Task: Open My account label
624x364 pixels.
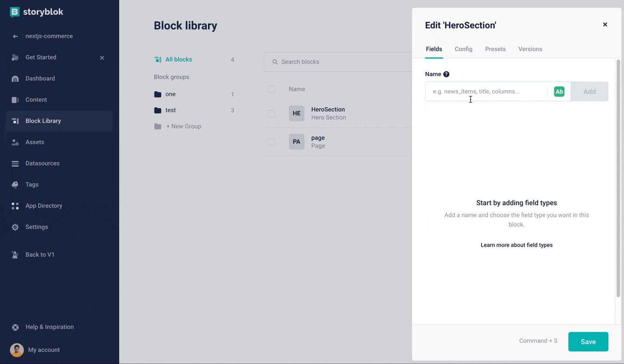Action: pos(44,350)
